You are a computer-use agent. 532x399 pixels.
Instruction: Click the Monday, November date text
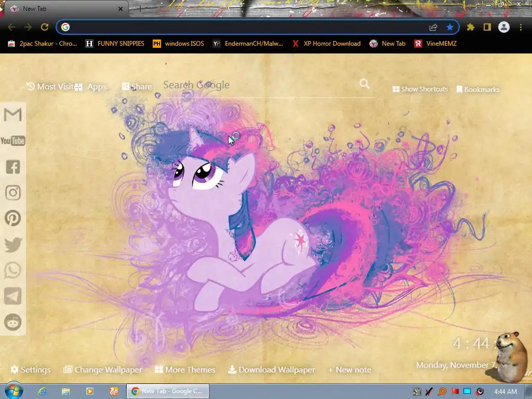tap(456, 365)
